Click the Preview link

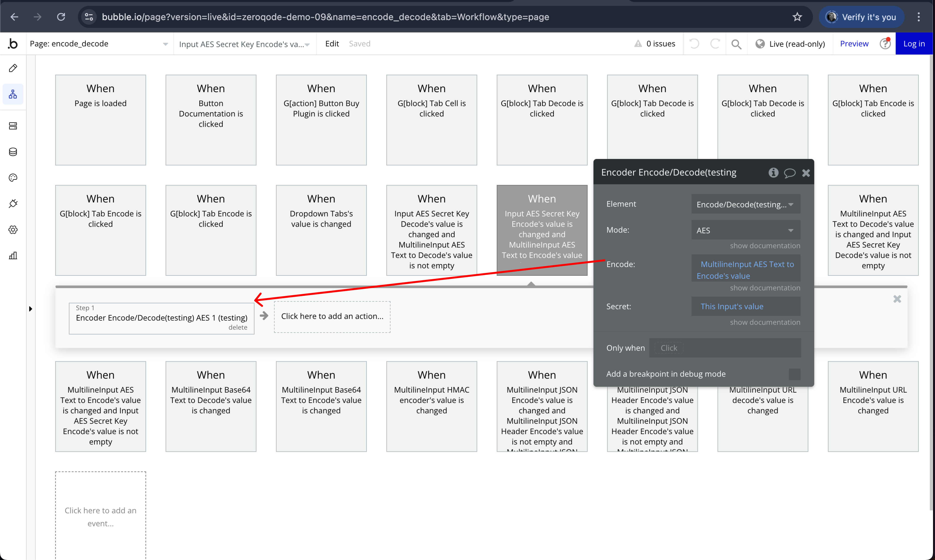click(854, 43)
